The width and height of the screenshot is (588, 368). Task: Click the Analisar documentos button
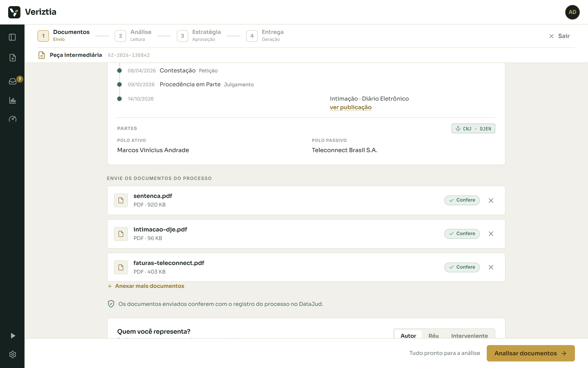tap(531, 353)
